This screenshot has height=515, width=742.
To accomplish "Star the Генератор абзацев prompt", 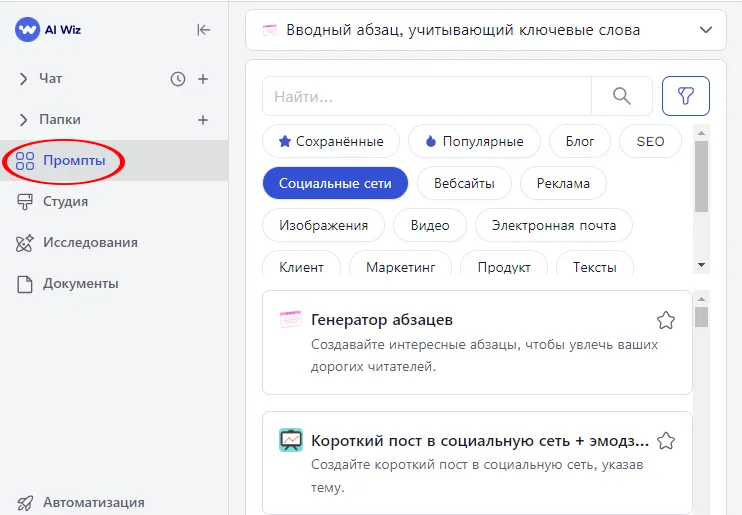I will click(x=666, y=320).
